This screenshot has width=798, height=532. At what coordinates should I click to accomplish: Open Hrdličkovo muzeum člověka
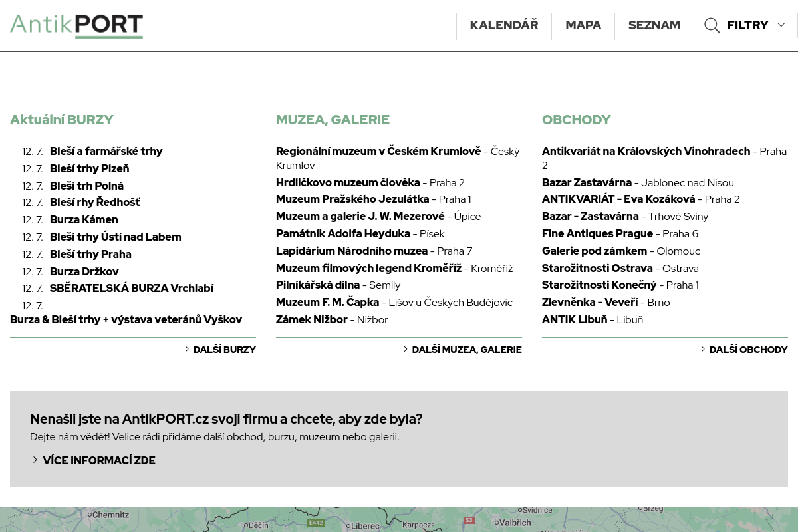(348, 182)
